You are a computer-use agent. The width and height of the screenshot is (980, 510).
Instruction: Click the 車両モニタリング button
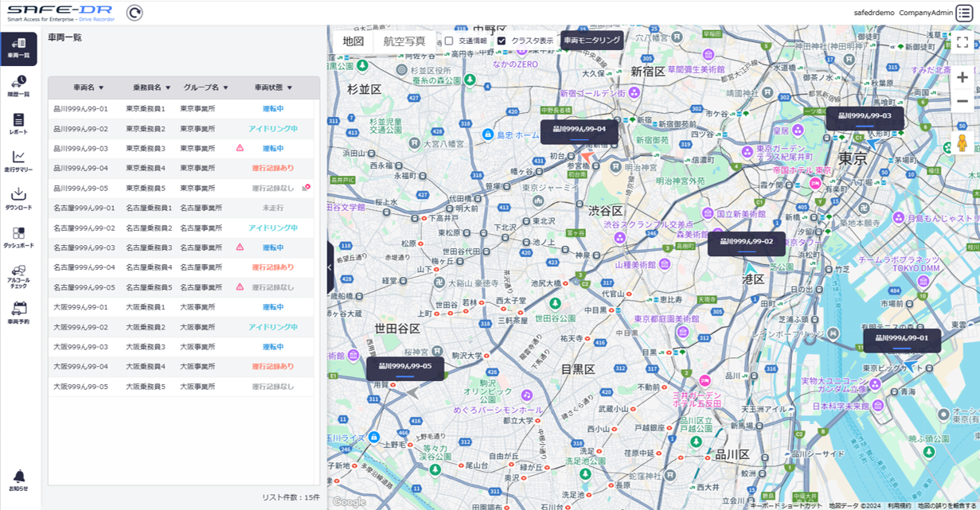[x=592, y=40]
